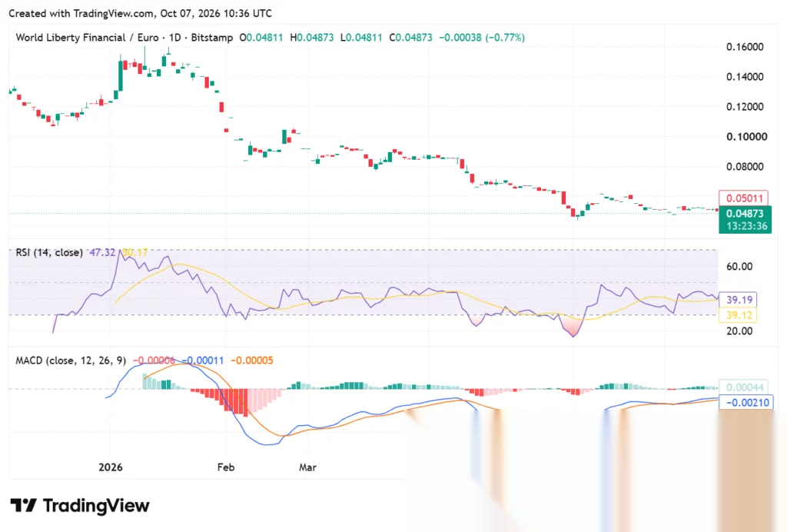This screenshot has height=532, width=787.
Task: Click the change value −0.00038 (−0.77%)
Action: point(482,38)
